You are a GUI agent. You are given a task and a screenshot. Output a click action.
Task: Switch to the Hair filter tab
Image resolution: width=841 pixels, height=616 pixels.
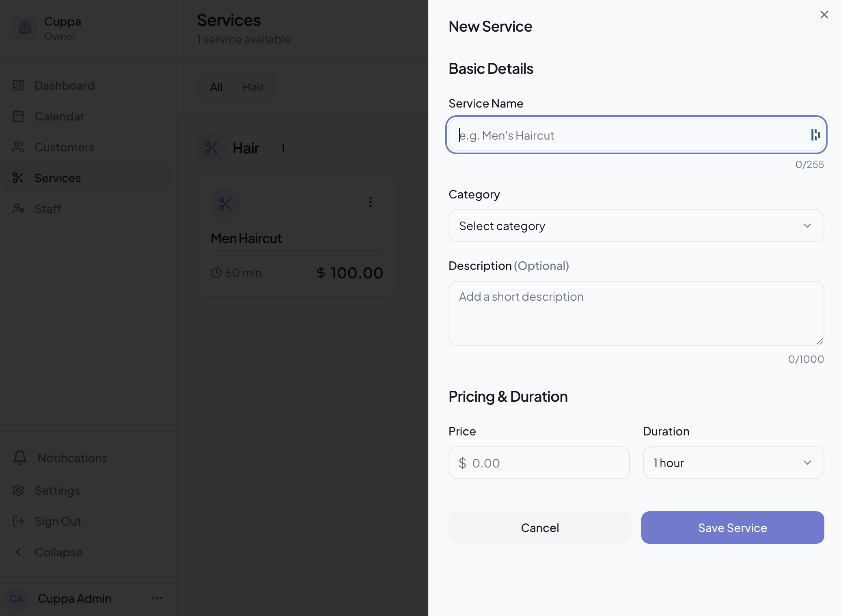click(253, 87)
